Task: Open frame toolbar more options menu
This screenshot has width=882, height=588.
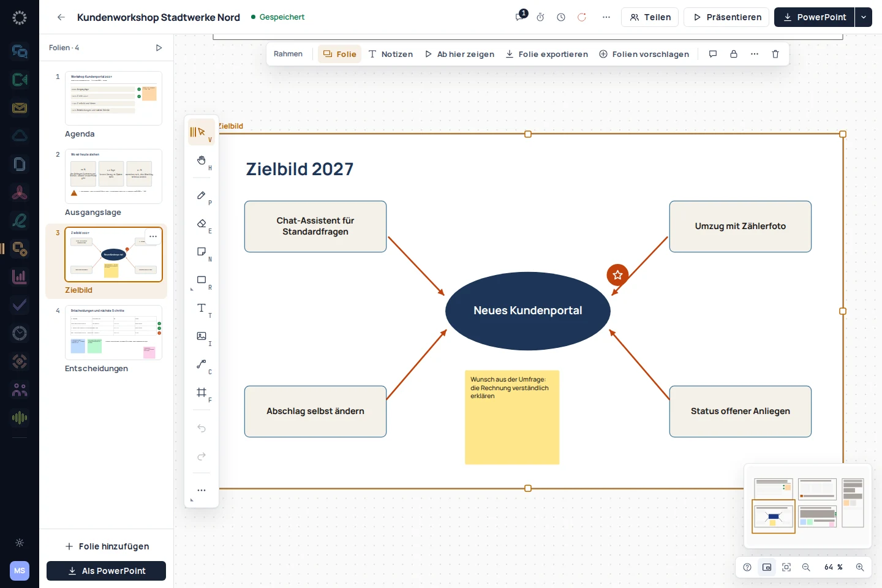Action: [x=755, y=54]
